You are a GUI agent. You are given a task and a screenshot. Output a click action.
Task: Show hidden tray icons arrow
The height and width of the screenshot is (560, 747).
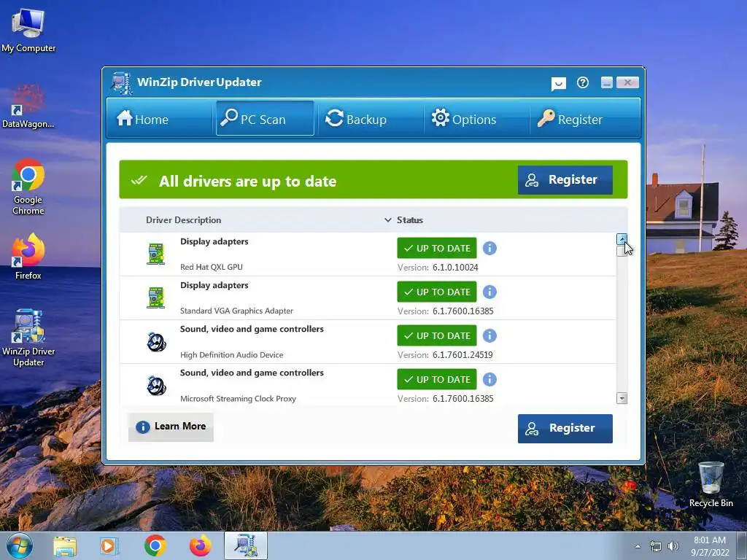638,547
